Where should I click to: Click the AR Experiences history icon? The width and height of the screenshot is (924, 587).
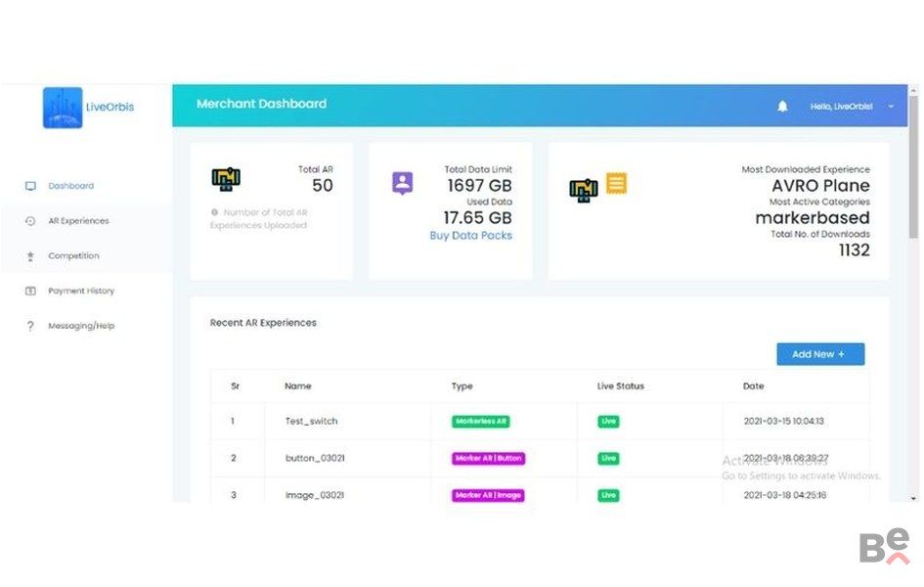tap(30, 221)
